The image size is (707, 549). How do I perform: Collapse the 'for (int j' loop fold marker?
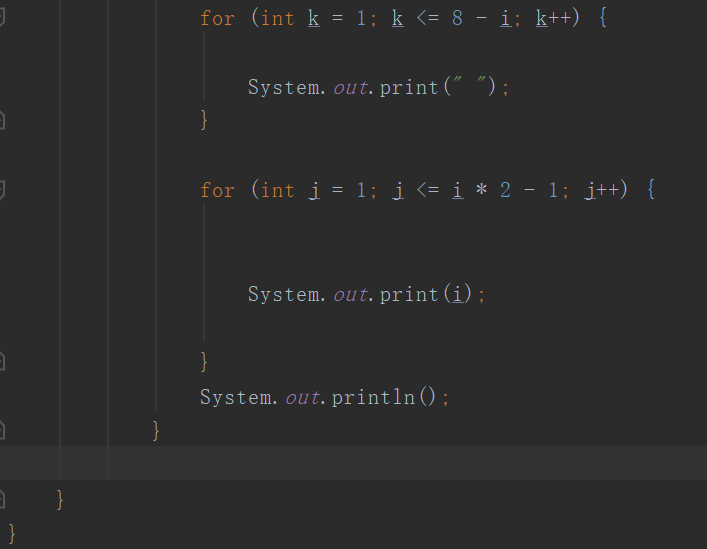pos(1,189)
